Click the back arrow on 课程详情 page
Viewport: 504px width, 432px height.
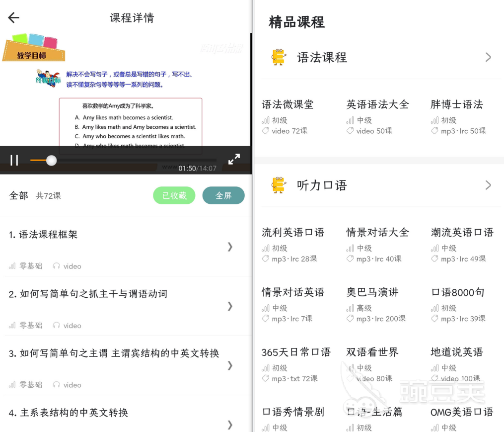(13, 17)
